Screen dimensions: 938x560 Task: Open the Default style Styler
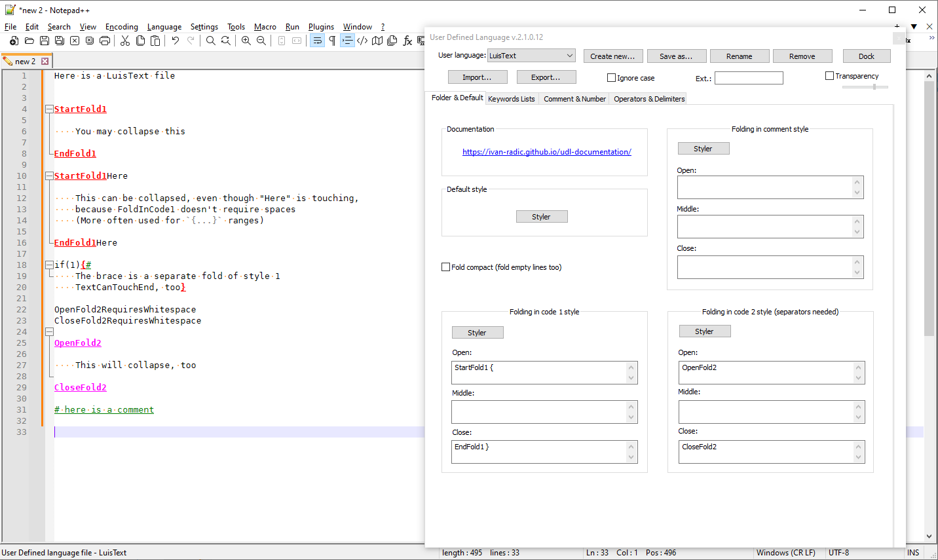[x=541, y=217]
